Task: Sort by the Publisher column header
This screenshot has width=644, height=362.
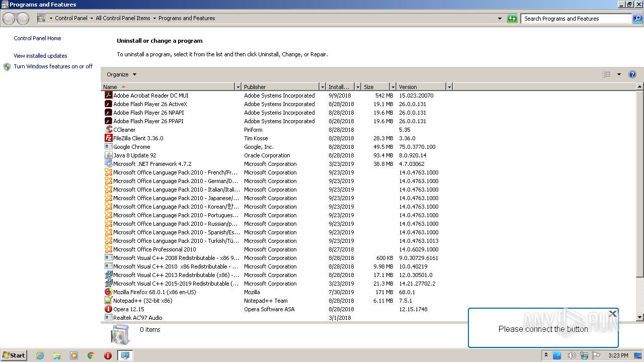Action: (x=281, y=87)
